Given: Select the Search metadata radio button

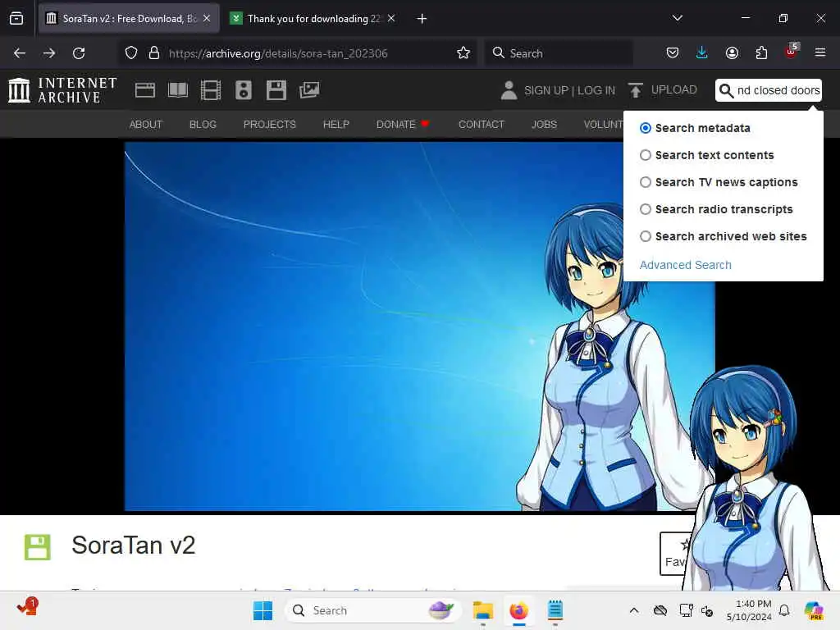Looking at the screenshot, I should coord(646,128).
